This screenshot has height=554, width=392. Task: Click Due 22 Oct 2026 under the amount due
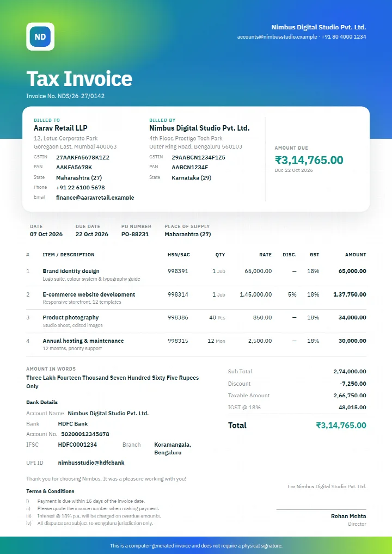[294, 170]
